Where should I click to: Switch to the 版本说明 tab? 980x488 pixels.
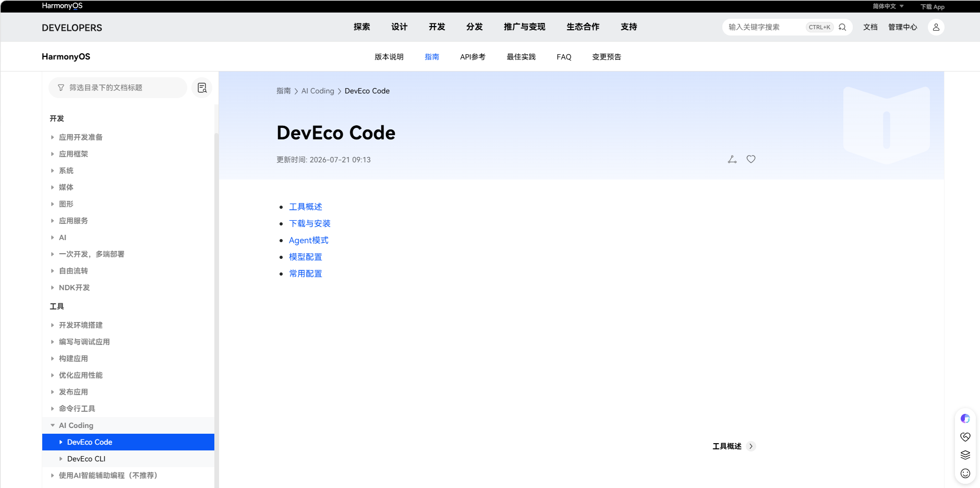tap(389, 57)
